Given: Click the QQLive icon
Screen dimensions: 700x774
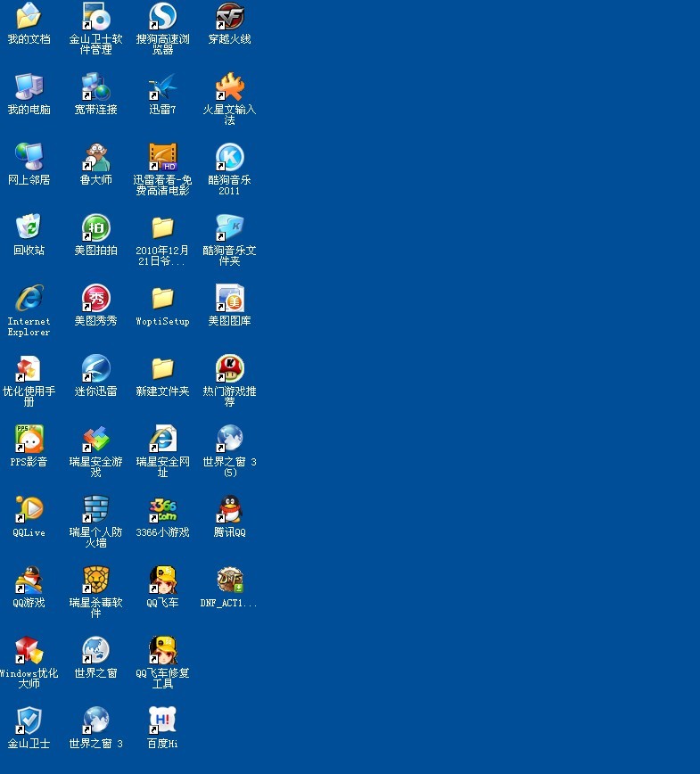Looking at the screenshot, I should pyautogui.click(x=29, y=509).
